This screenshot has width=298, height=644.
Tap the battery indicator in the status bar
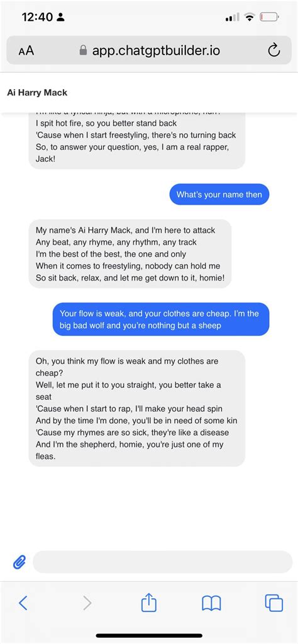pos(270,17)
